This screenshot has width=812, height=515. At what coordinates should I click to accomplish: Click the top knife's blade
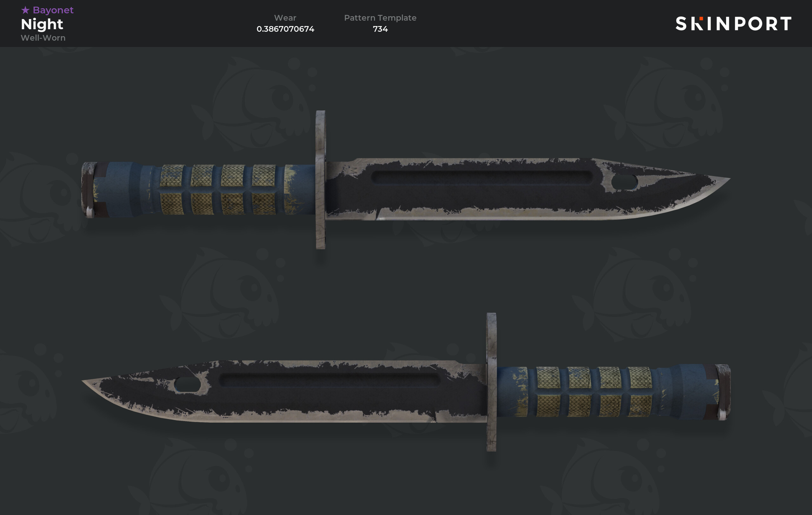(506, 189)
